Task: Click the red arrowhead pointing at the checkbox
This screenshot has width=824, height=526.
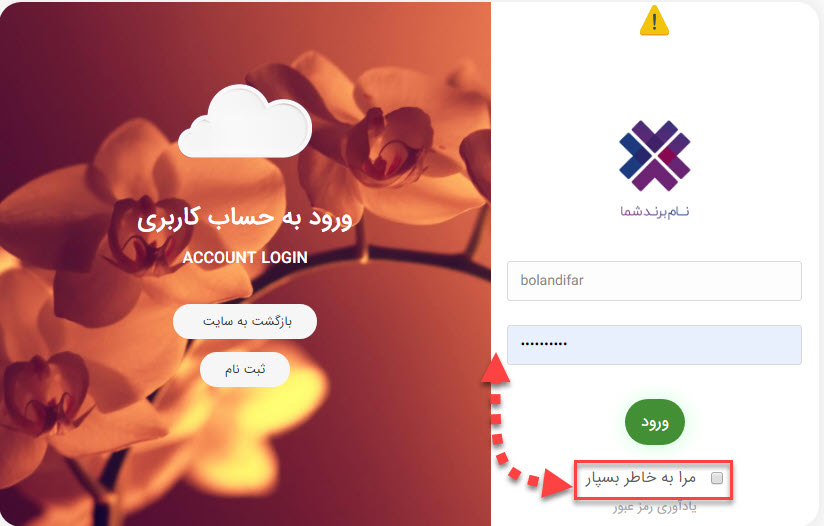Action: [558, 482]
